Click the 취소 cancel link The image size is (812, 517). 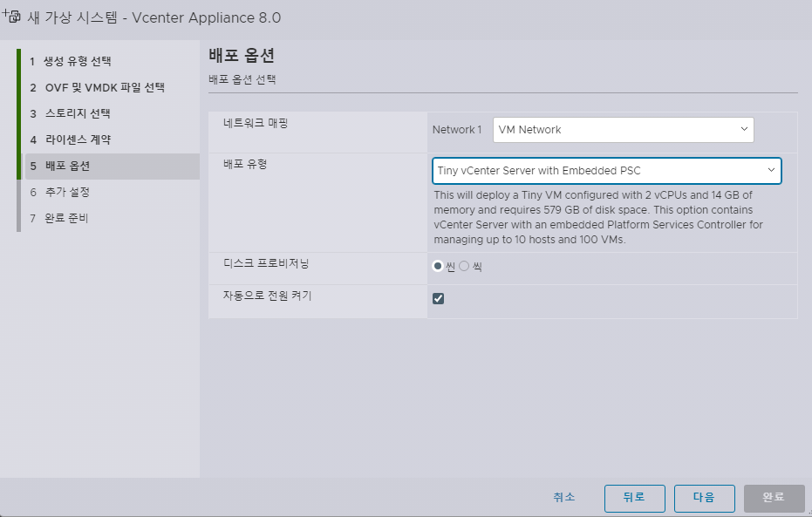click(x=564, y=497)
